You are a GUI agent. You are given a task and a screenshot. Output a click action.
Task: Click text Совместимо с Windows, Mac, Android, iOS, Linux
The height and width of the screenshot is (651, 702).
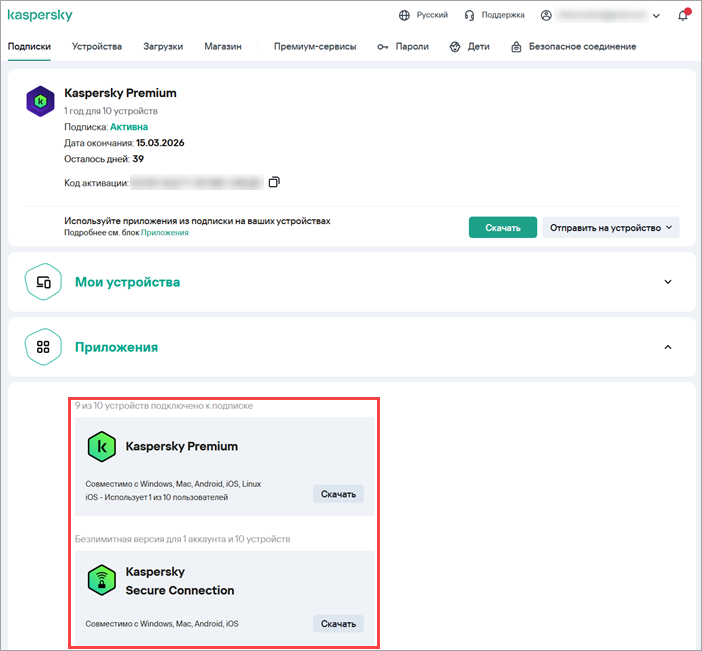[x=173, y=484]
